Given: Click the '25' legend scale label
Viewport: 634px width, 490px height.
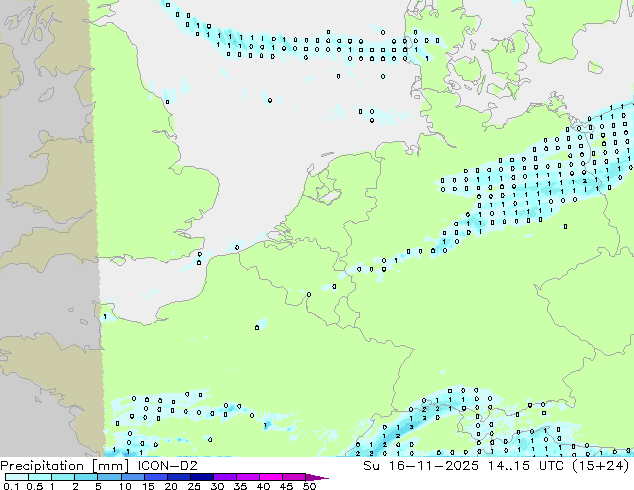Looking at the screenshot, I should coord(194,486).
